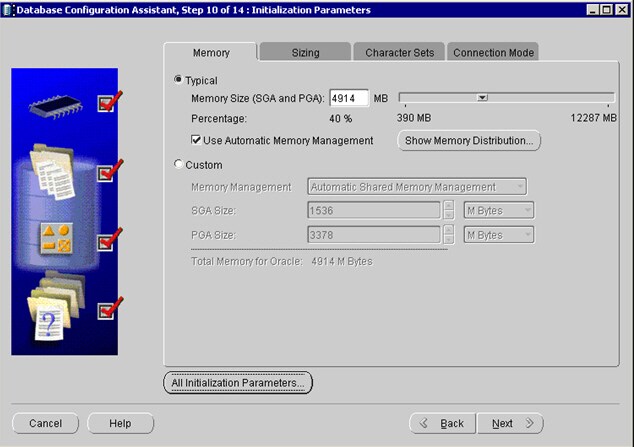
Task: Switch to the Memory tab
Action: point(211,53)
